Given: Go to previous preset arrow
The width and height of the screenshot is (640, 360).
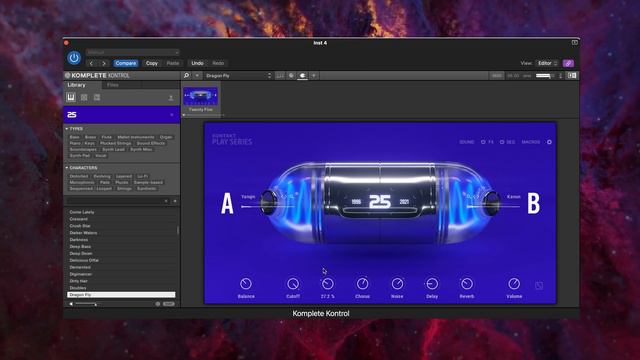Looking at the screenshot, I should tap(91, 63).
